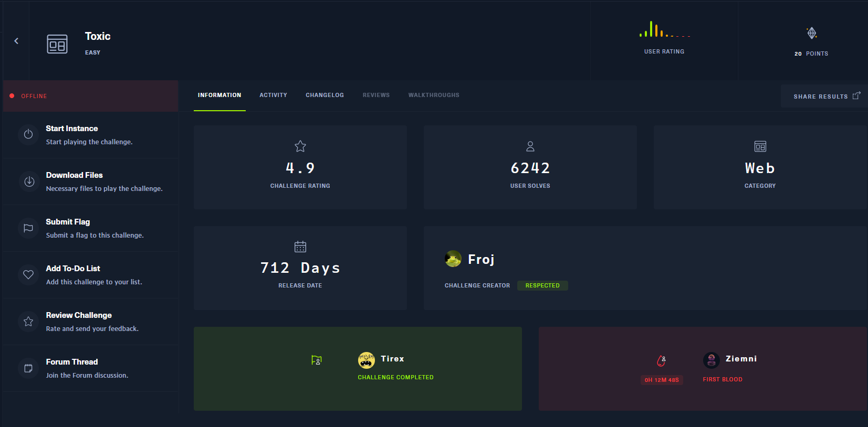Click the window icon above Web category
Viewport: 868px width, 427px height.
click(x=760, y=146)
